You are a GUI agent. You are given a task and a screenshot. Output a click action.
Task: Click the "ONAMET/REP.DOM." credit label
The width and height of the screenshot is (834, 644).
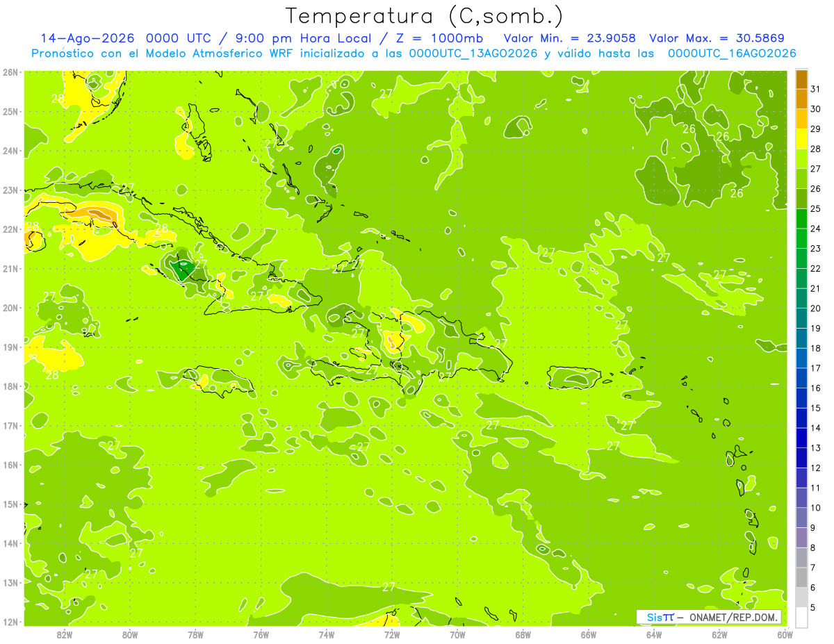pyautogui.click(x=734, y=617)
